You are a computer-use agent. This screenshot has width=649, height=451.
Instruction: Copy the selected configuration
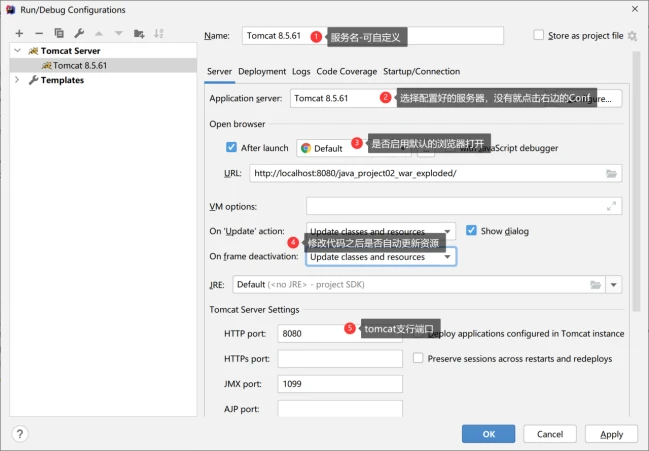pyautogui.click(x=59, y=33)
